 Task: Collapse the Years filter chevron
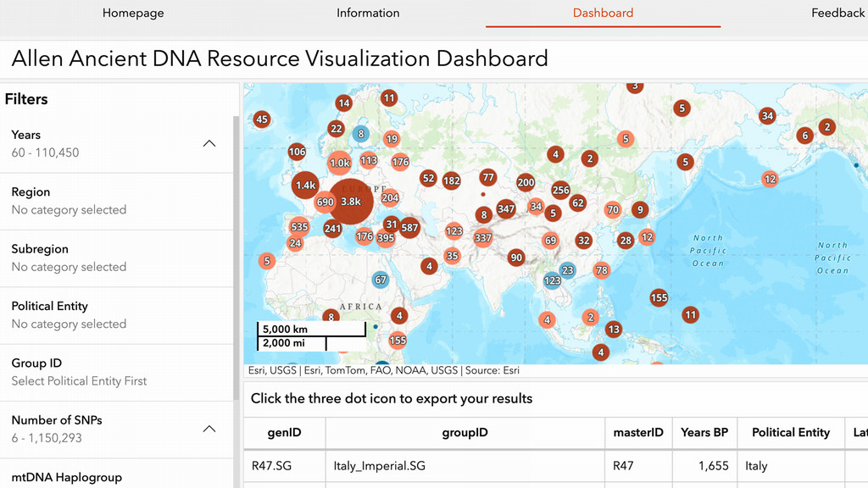pyautogui.click(x=209, y=143)
